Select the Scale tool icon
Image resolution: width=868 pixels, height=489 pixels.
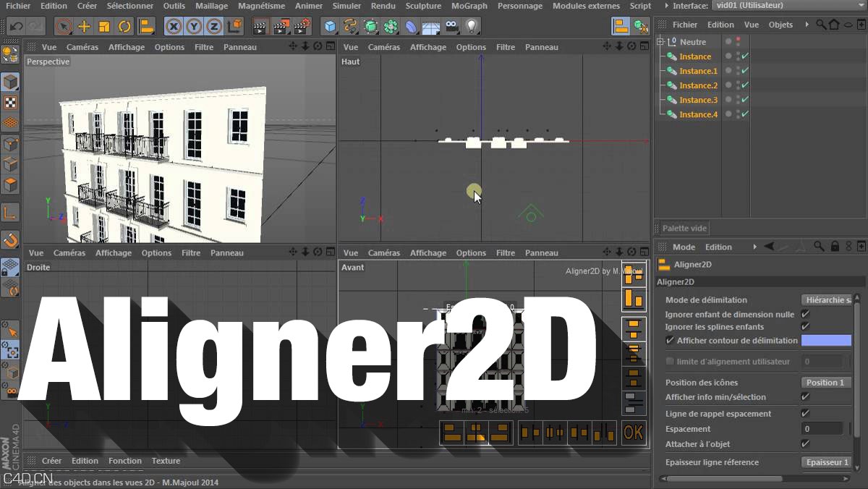pyautogui.click(x=104, y=25)
